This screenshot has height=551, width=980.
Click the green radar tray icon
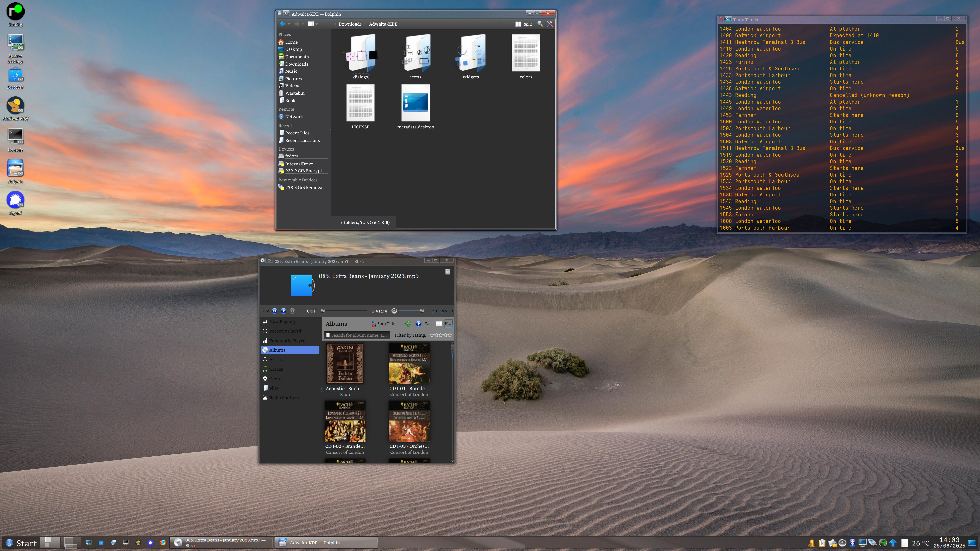pos(883,543)
